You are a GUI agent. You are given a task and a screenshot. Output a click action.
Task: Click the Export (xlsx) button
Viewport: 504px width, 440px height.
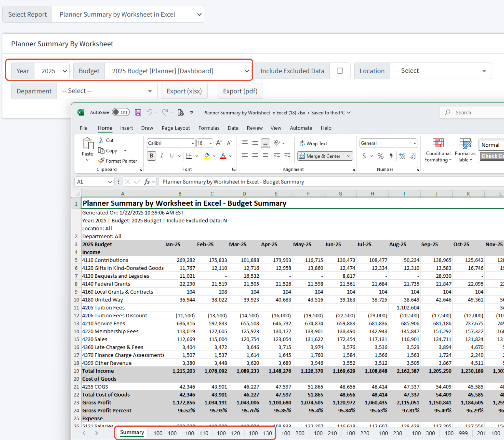[x=184, y=91]
